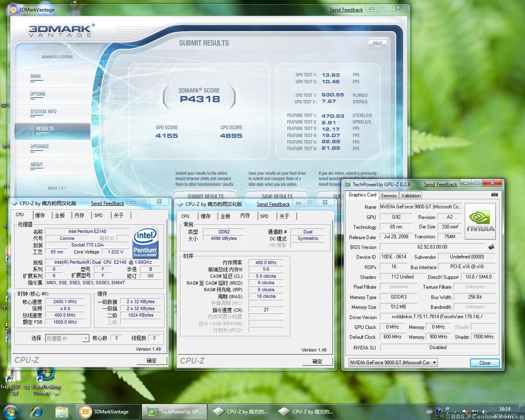Open SYSTEM INFO in 3DMark Vantage
This screenshot has width=525, height=420.
point(43,112)
